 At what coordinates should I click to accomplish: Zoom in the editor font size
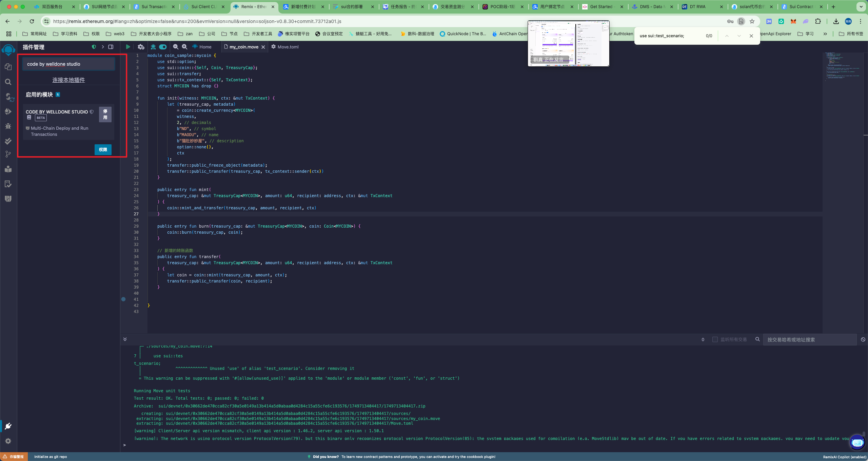184,47
